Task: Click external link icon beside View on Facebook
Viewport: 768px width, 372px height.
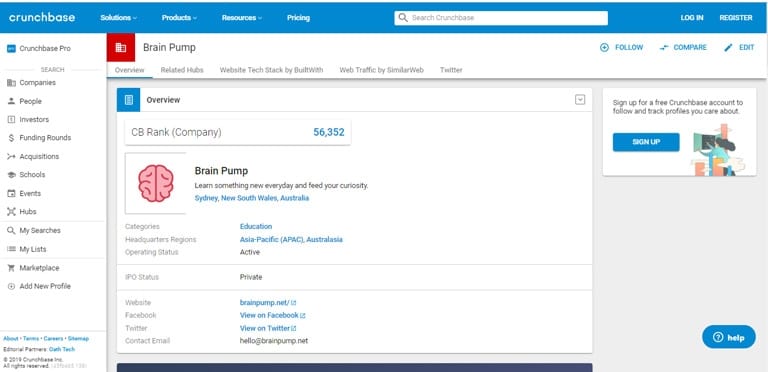Action: pos(303,316)
